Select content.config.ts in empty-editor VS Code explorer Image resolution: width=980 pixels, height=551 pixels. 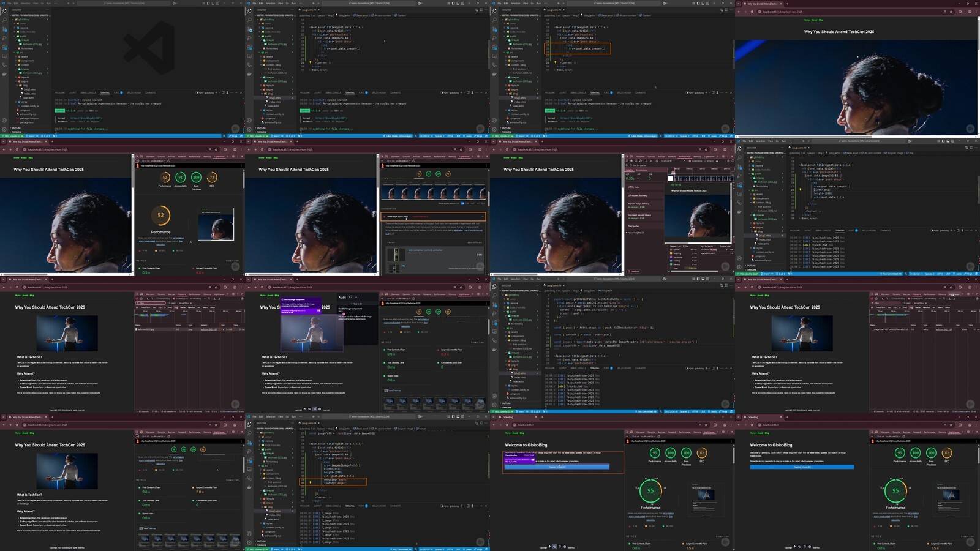(30, 106)
